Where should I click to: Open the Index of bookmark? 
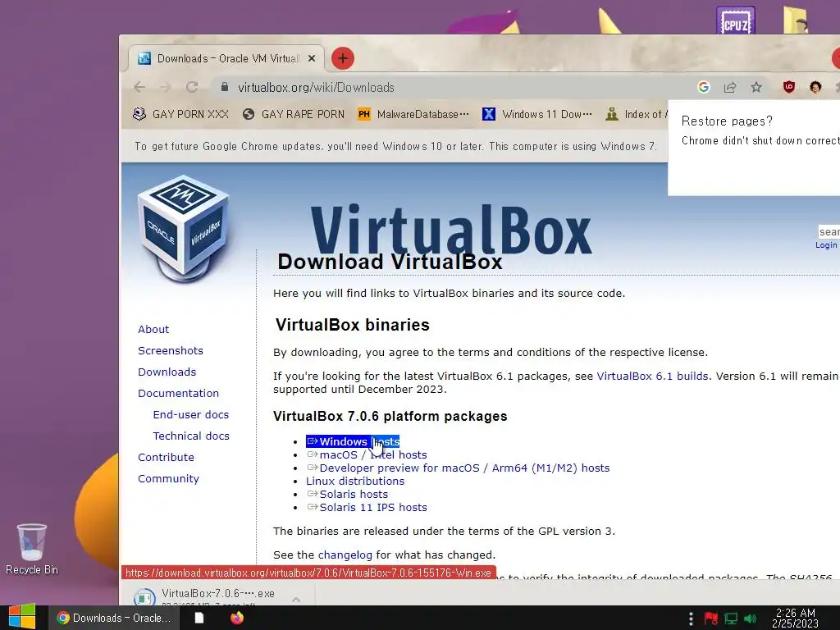click(x=637, y=114)
